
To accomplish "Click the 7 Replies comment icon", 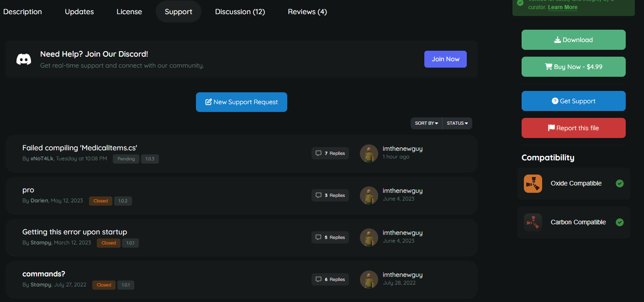I will point(319,154).
